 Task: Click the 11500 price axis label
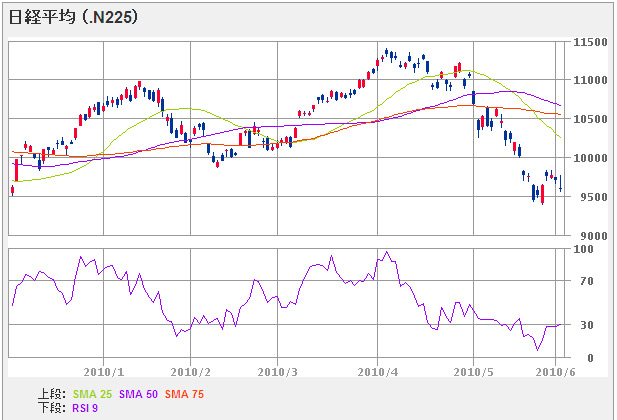590,43
